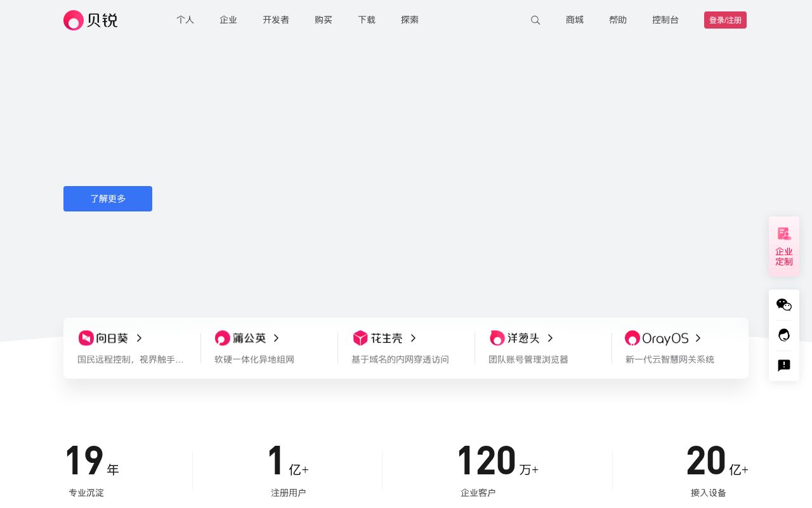Click the 国民远程控制 description text
This screenshot has width=812, height=508.
[x=131, y=359]
